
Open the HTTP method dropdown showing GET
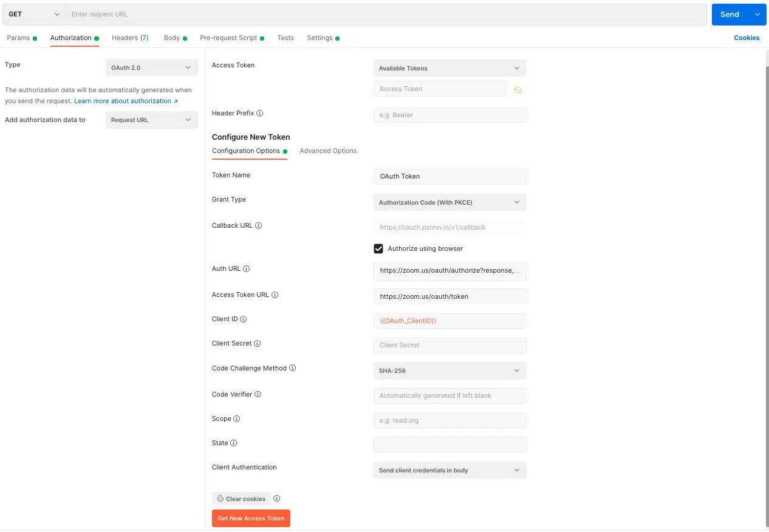click(x=33, y=13)
